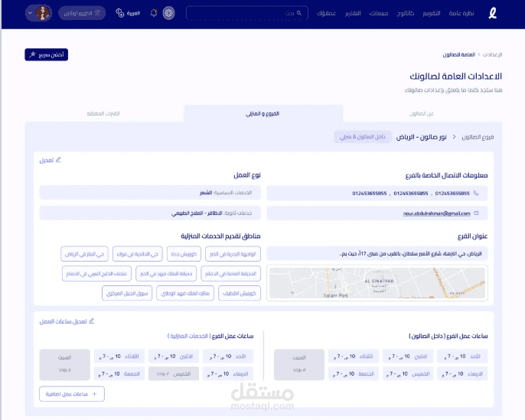Screen dimensions: 525x420
Task: Click the branch address text field
Action: coord(377,254)
